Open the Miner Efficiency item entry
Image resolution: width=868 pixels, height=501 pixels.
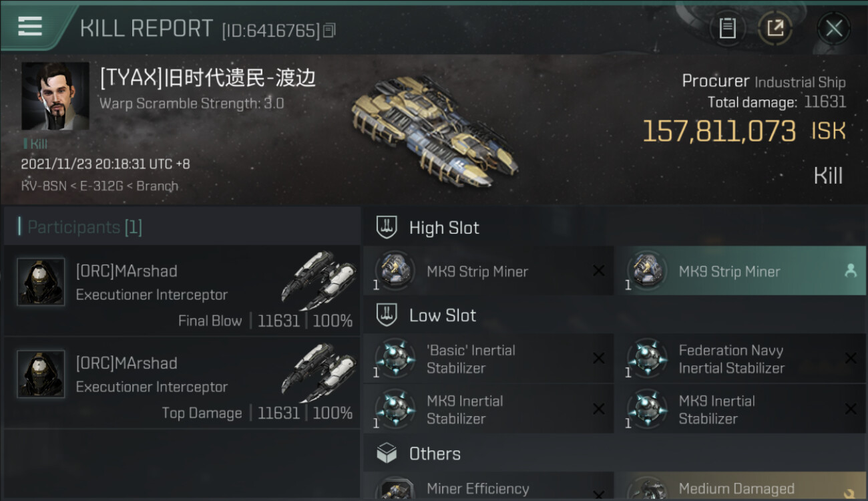489,486
